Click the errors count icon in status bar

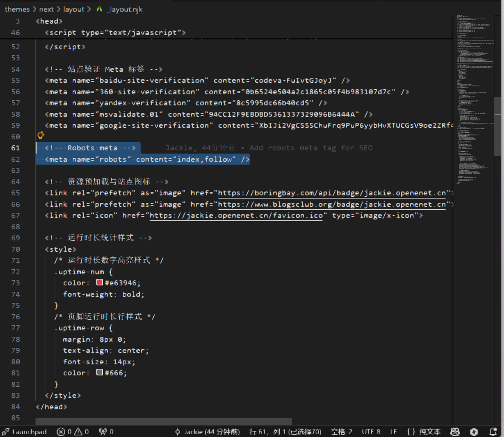pyautogui.click(x=61, y=432)
